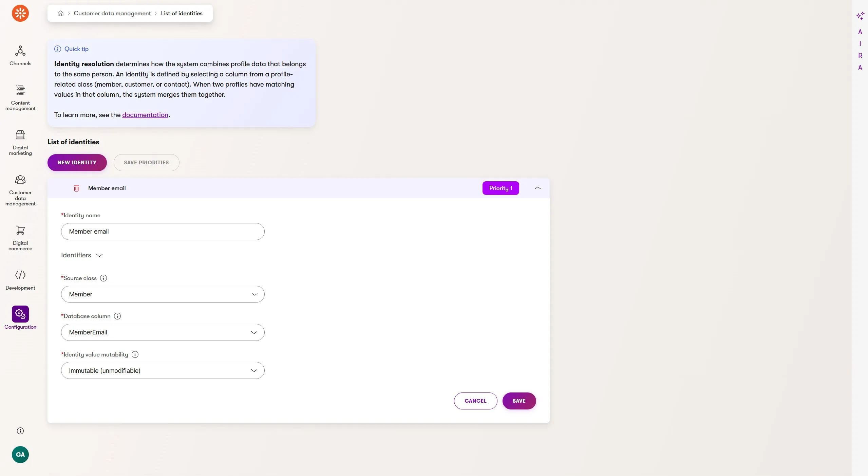
Task: Delete the Member email identity
Action: pyautogui.click(x=76, y=188)
